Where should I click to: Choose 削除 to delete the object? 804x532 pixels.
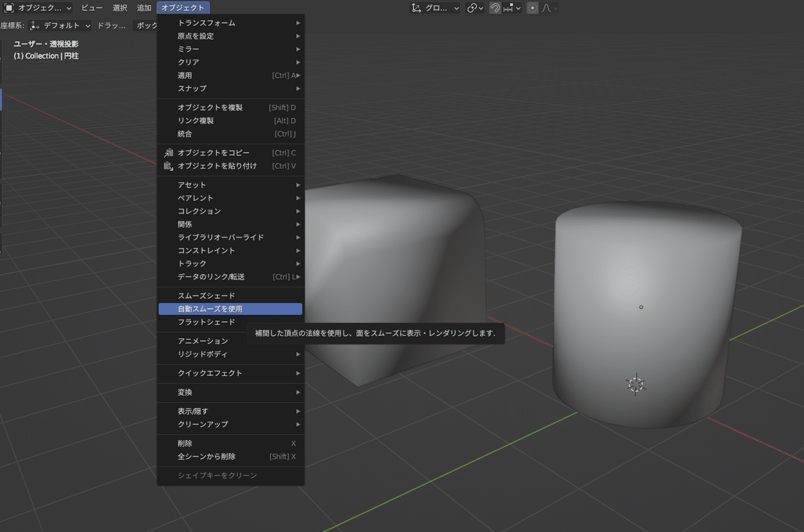pos(230,444)
